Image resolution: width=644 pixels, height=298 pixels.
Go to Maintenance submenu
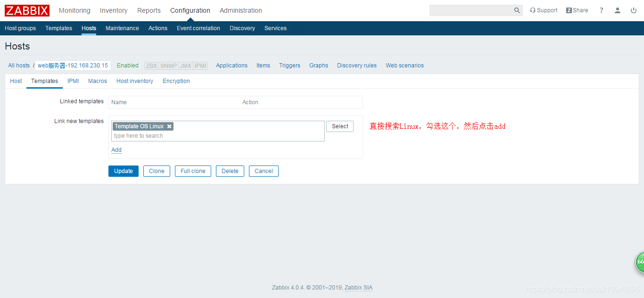click(122, 28)
